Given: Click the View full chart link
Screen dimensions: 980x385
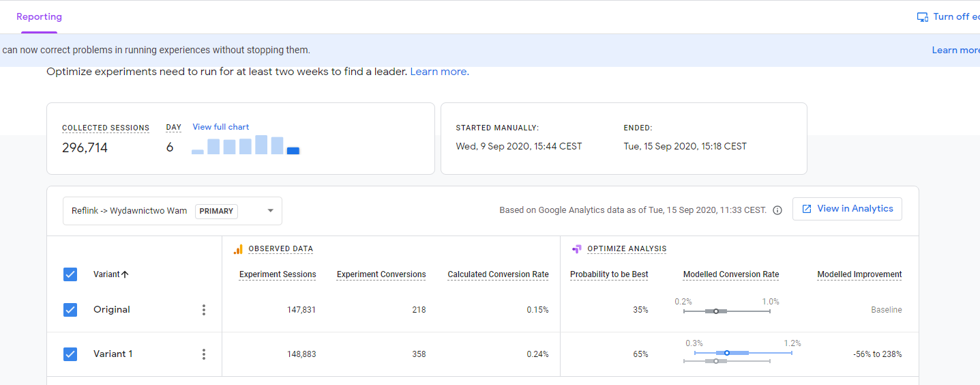Looking at the screenshot, I should 220,127.
